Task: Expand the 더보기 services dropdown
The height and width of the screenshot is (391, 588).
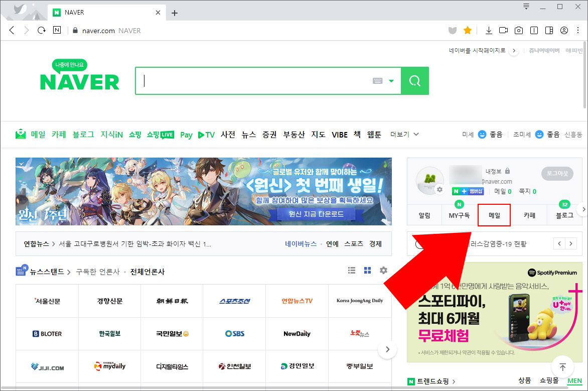Action: click(x=405, y=134)
